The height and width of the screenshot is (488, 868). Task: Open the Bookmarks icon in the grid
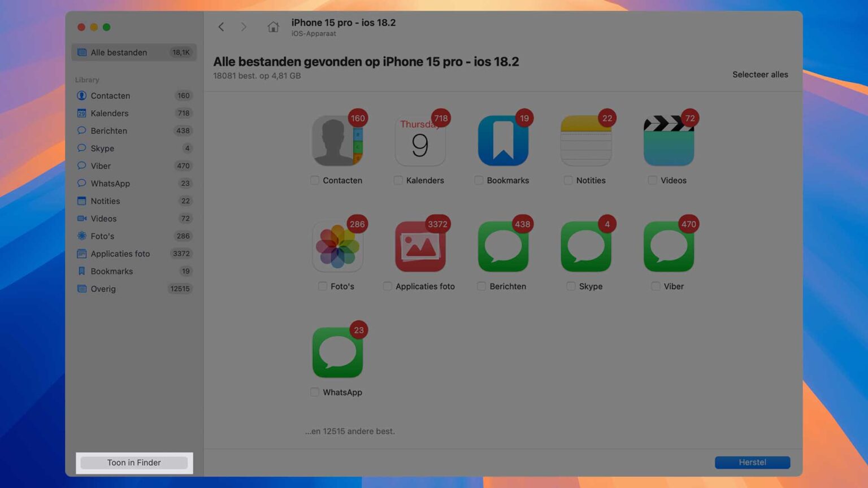tap(503, 141)
